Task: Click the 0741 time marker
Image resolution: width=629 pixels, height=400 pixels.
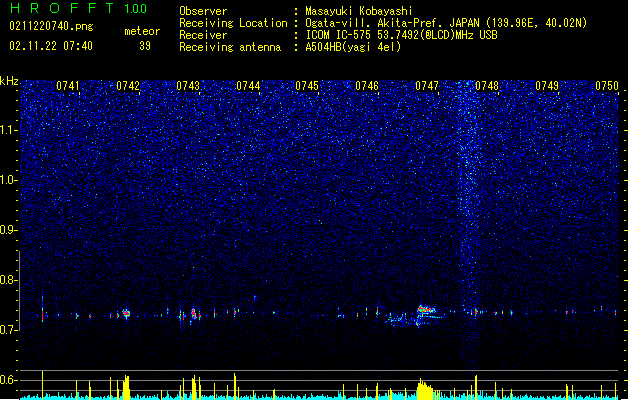Action: click(x=67, y=86)
